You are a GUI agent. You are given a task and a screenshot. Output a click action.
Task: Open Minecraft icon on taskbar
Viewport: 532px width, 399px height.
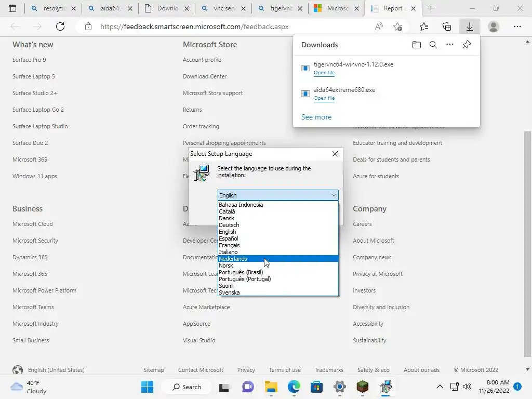[x=362, y=387]
